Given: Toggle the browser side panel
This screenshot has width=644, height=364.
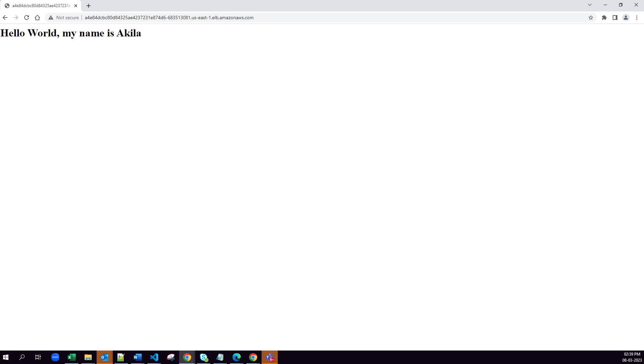Looking at the screenshot, I should (x=615, y=18).
